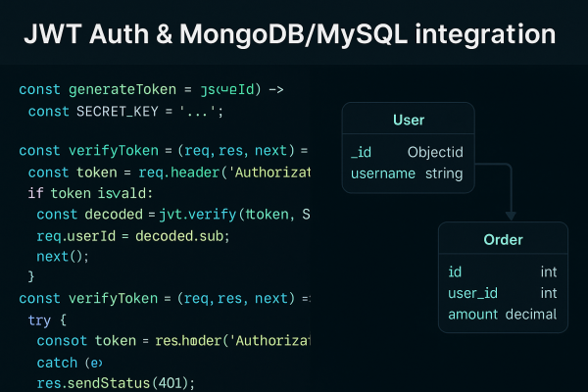This screenshot has height=392, width=588.
Task: Click the 'amount' field in Order table
Action: pyautogui.click(x=473, y=315)
